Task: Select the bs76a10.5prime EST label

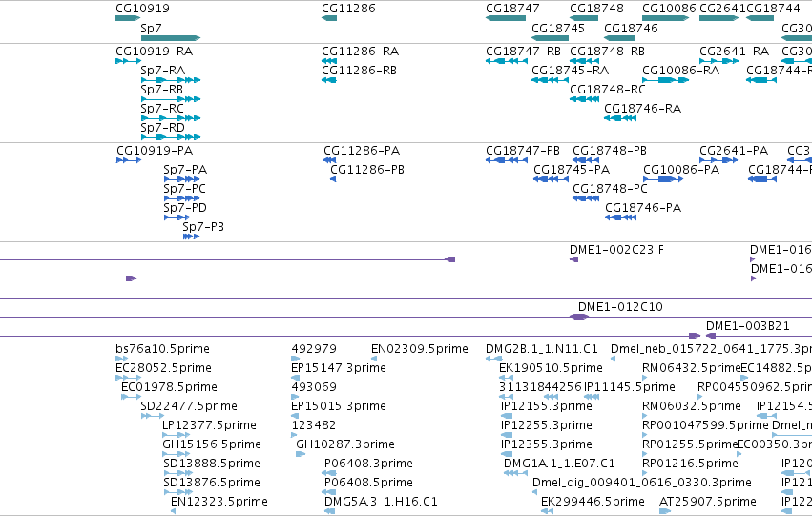Action: pyautogui.click(x=162, y=349)
